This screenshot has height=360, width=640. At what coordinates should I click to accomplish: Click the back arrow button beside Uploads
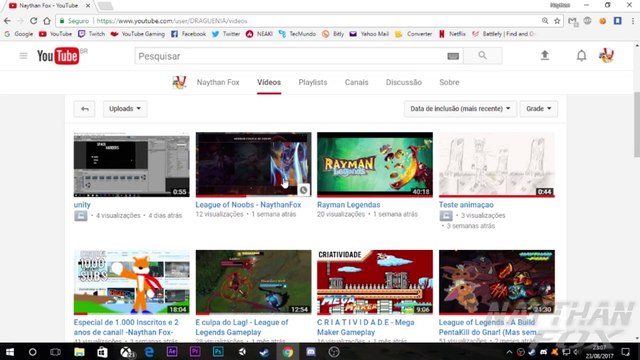[x=84, y=109]
